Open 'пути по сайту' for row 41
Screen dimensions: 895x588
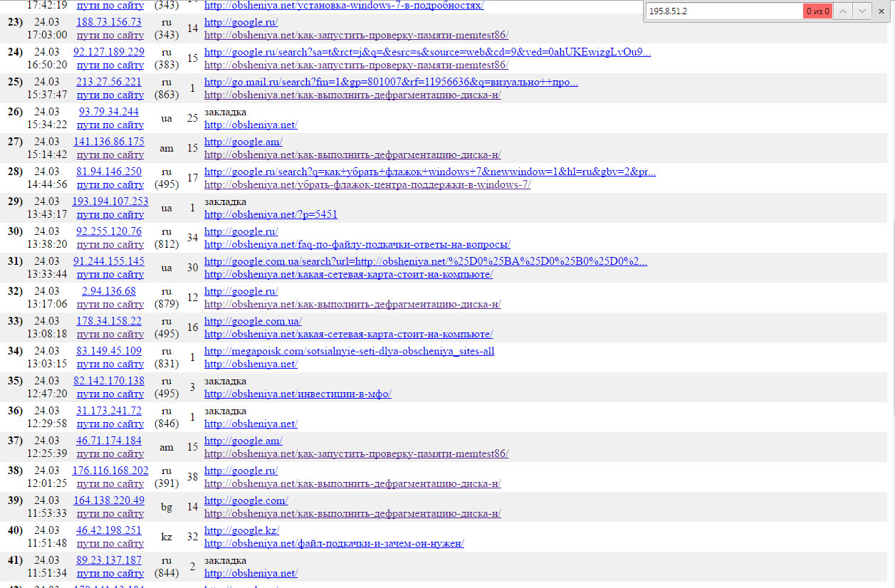pos(110,573)
